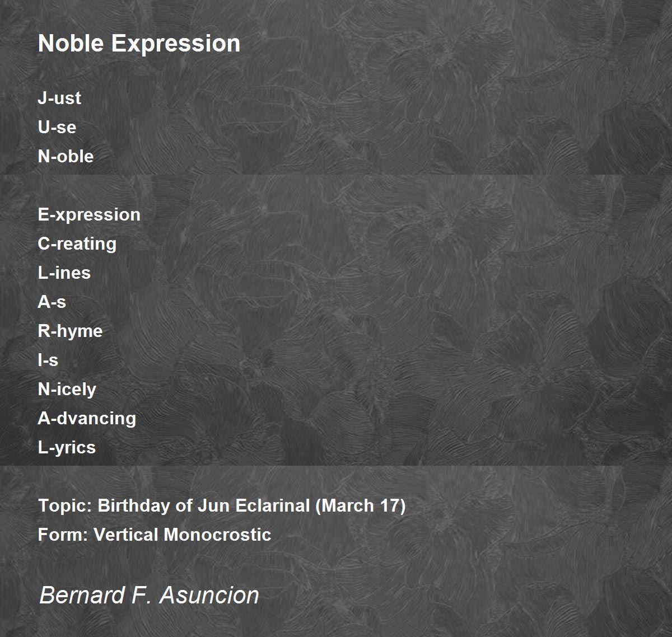The image size is (672, 637).
Task: Click the word Expression in the title
Action: click(176, 43)
